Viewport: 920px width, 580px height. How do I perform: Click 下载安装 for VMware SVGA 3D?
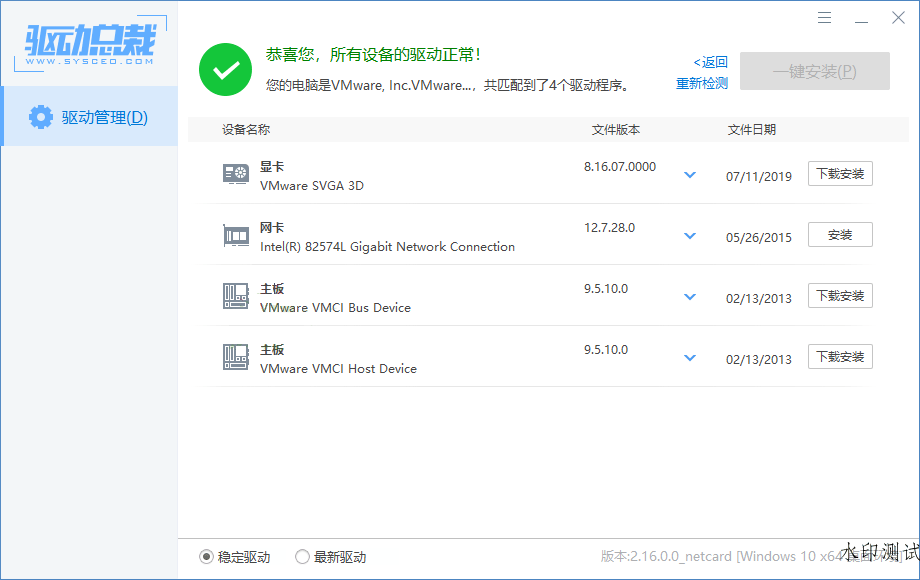click(x=840, y=174)
